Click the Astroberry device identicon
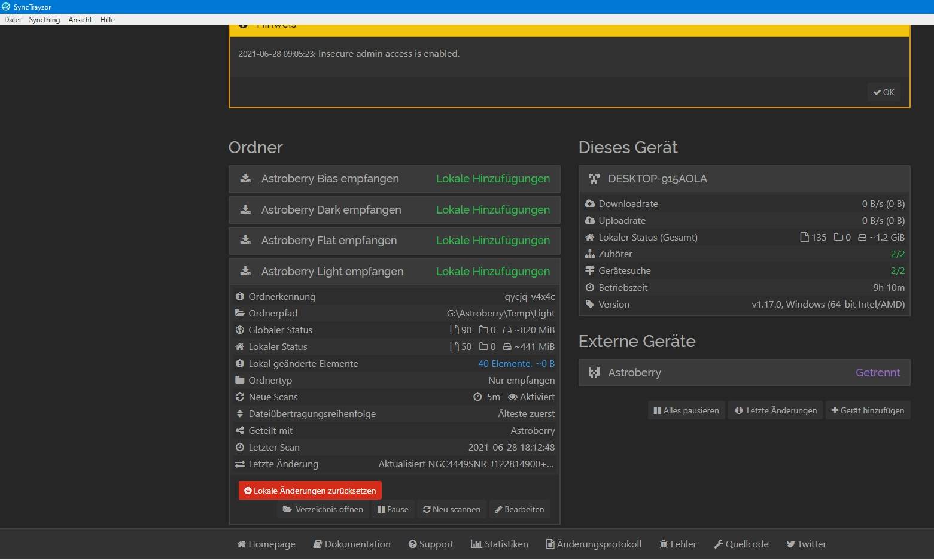The image size is (934, 560). [594, 373]
